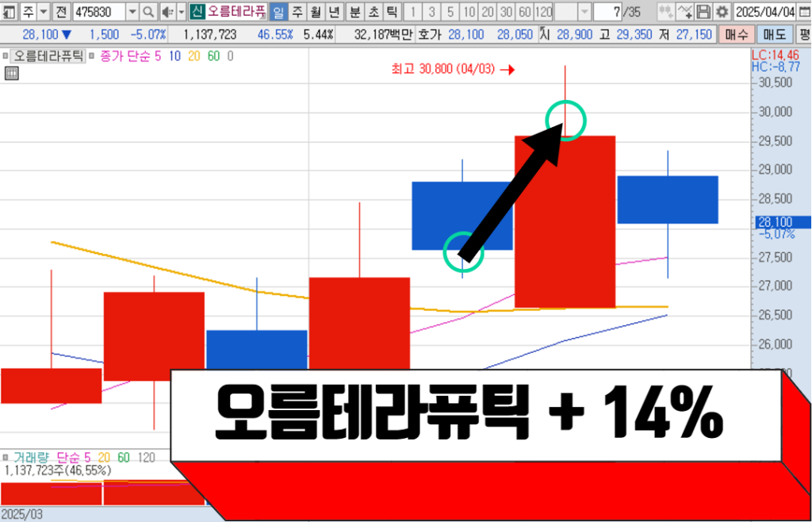
Task: Click the 최고 30,800 (04/03) high label
Action: tap(443, 69)
